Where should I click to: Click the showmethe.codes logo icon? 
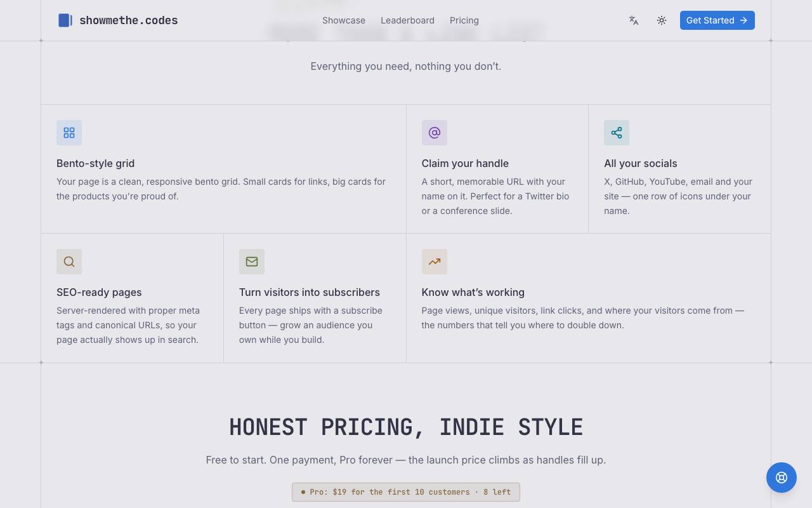(65, 20)
